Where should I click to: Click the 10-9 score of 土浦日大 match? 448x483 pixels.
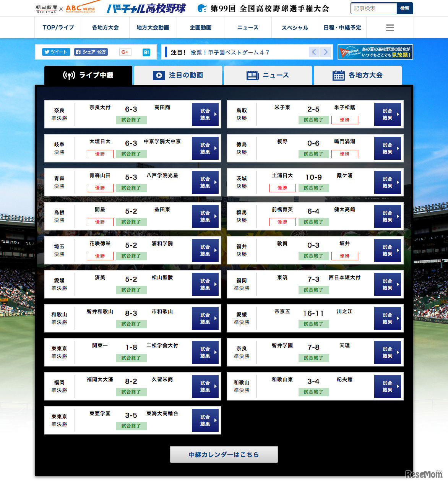pos(313,177)
